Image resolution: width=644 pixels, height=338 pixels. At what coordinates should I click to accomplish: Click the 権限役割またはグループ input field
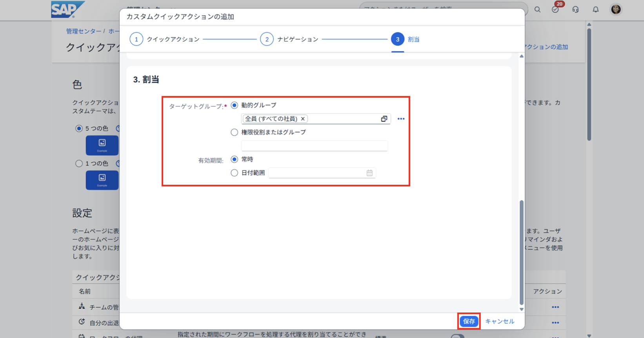point(314,146)
